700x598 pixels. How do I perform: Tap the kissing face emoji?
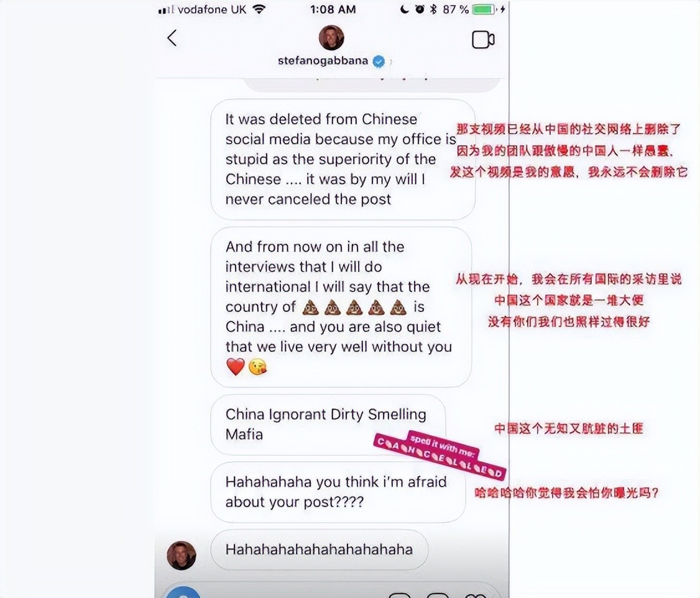tap(257, 367)
